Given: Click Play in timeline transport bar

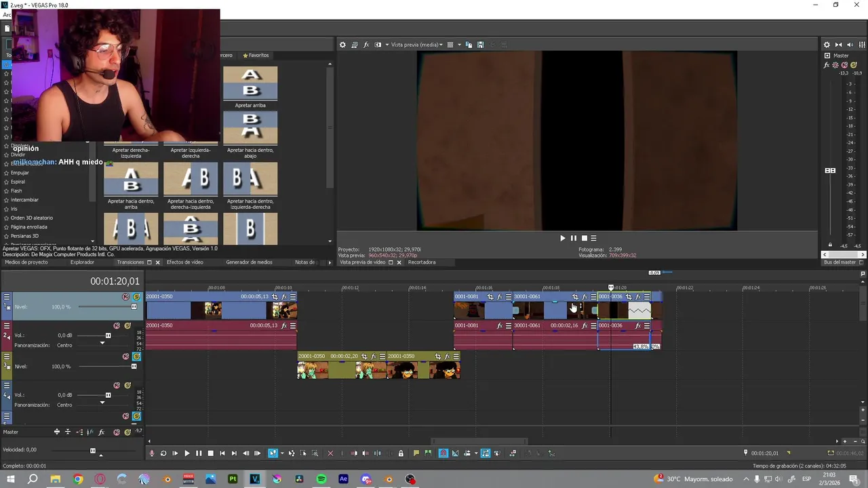Looking at the screenshot, I should tap(187, 453).
